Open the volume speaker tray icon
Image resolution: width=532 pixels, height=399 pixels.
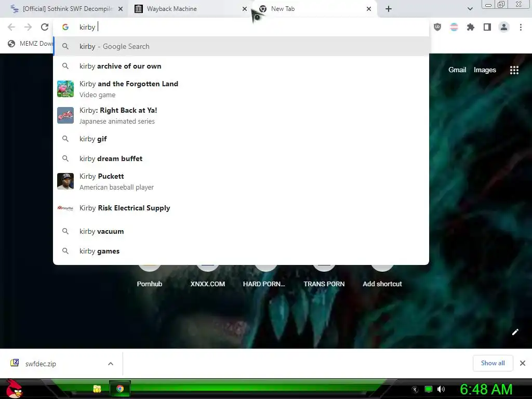pos(441,389)
